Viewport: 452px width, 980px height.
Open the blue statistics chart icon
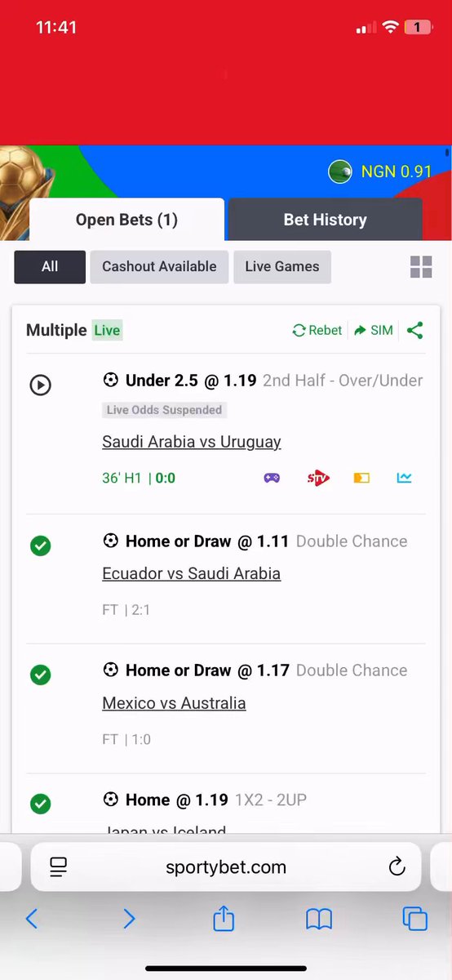point(404,478)
